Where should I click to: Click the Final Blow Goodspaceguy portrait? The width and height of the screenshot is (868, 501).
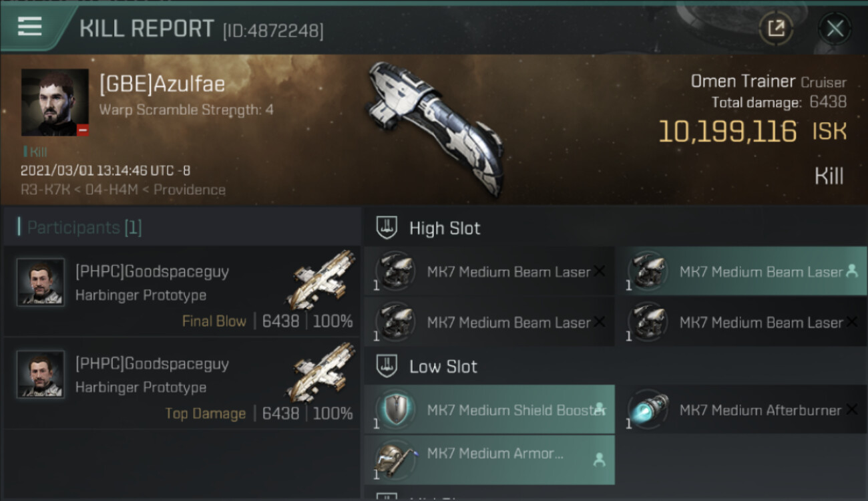pos(41,283)
